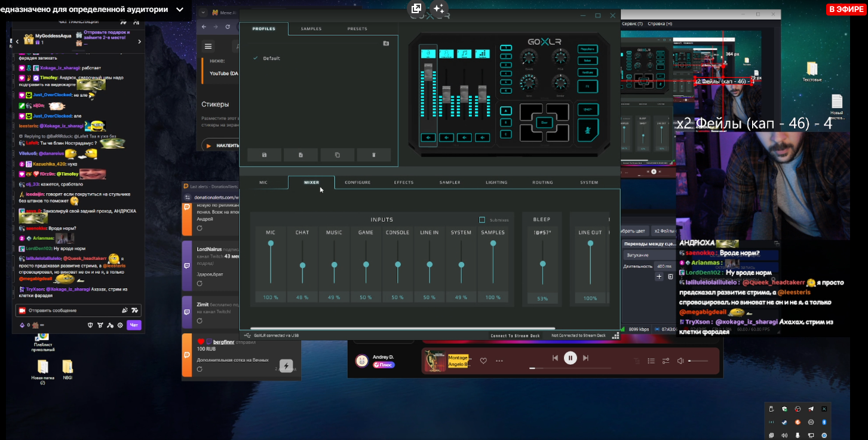The width and height of the screenshot is (868, 440).
Task: Click the Плюс badge under Andrey D.
Action: [x=384, y=364]
